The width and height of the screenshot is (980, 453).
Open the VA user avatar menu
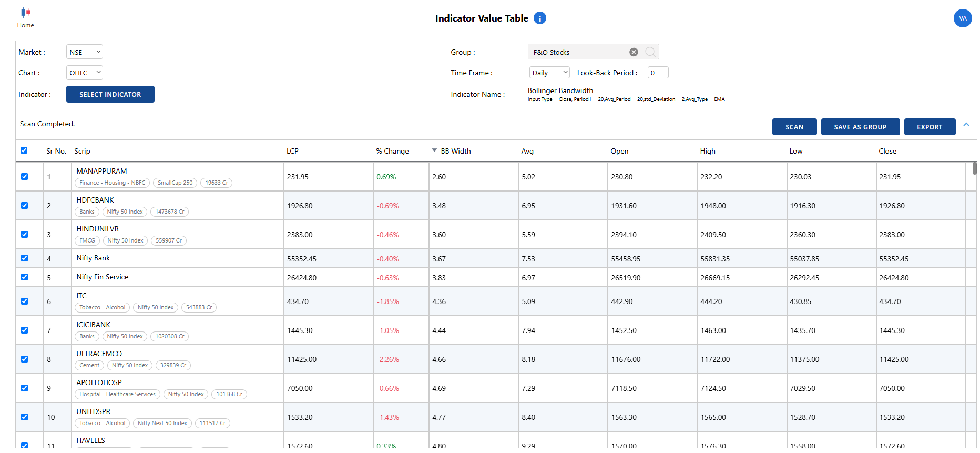(x=963, y=18)
